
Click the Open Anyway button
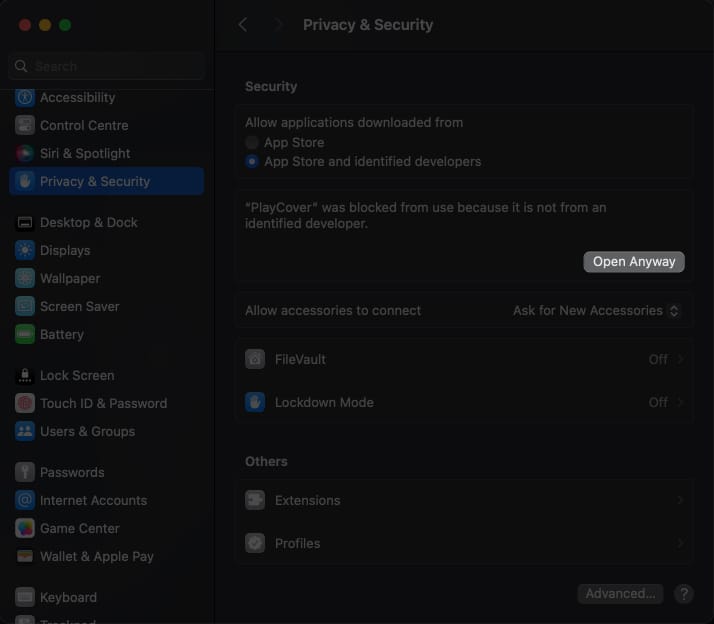(634, 262)
